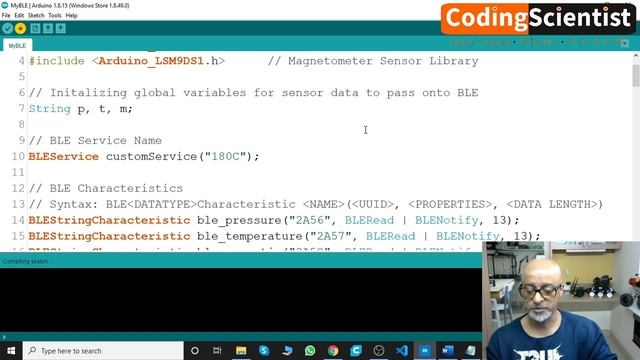Click the "2A56" UUID string

pos(310,220)
